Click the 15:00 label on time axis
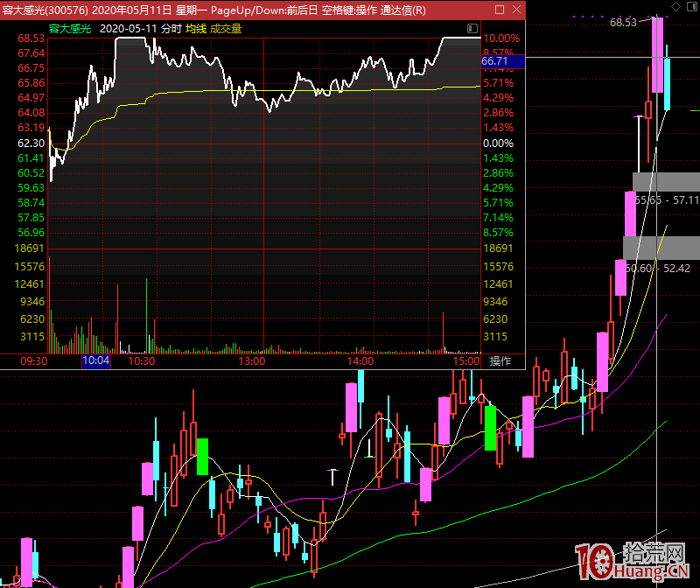Viewport: 700px width, 588px height. pos(466,360)
